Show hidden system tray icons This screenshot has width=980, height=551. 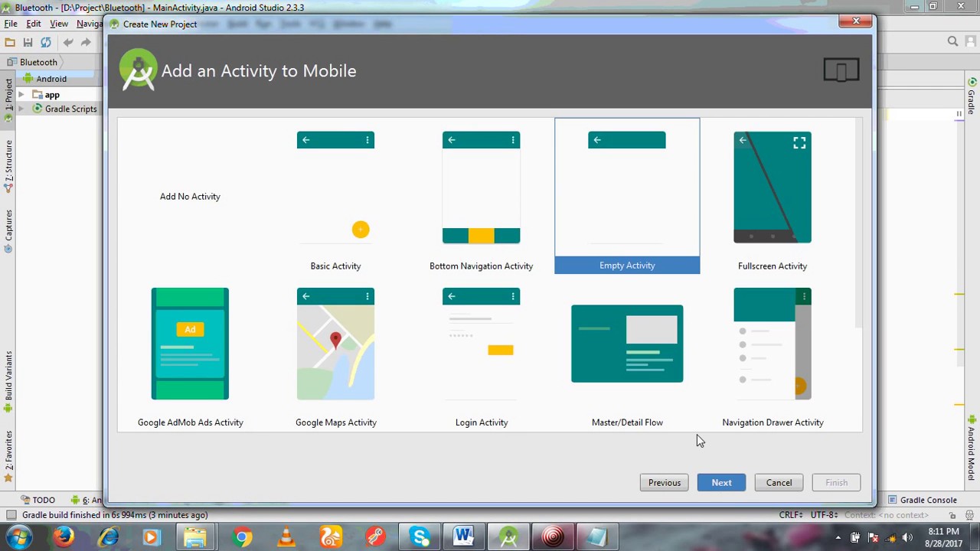(838, 537)
